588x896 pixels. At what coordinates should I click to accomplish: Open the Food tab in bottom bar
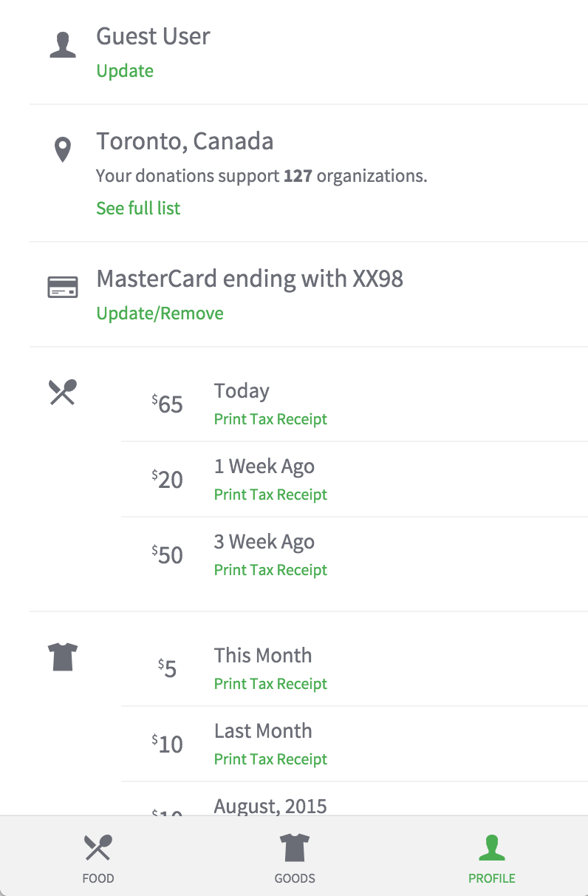coord(98,858)
